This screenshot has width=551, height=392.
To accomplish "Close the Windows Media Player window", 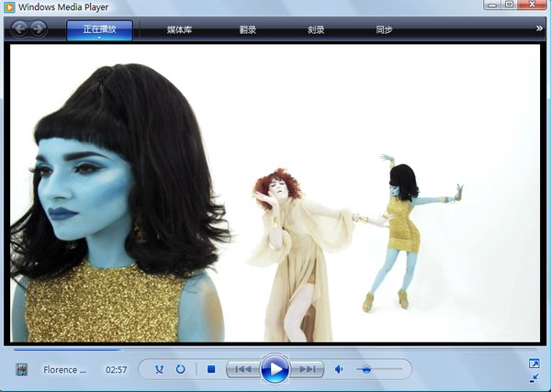I will click(532, 5).
